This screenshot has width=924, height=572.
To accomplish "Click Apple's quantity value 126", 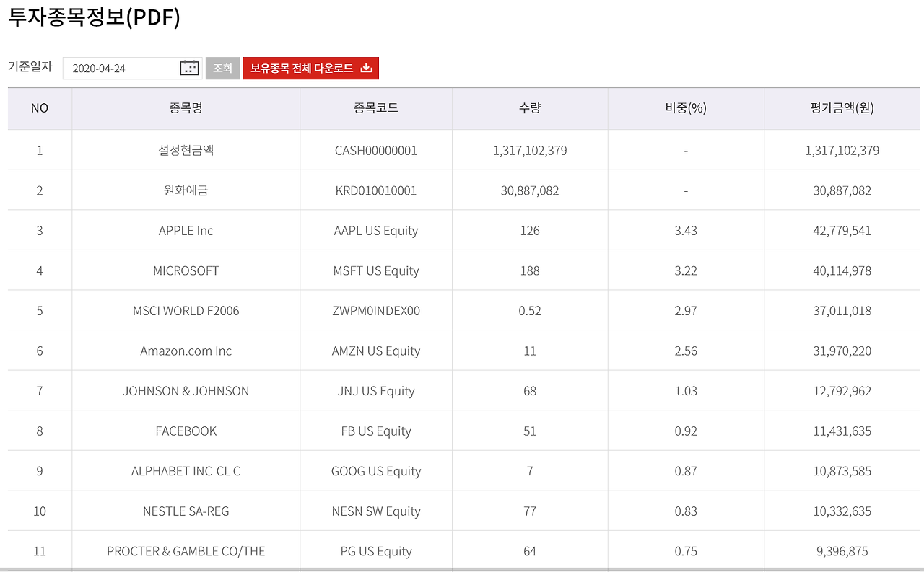I will [x=530, y=231].
